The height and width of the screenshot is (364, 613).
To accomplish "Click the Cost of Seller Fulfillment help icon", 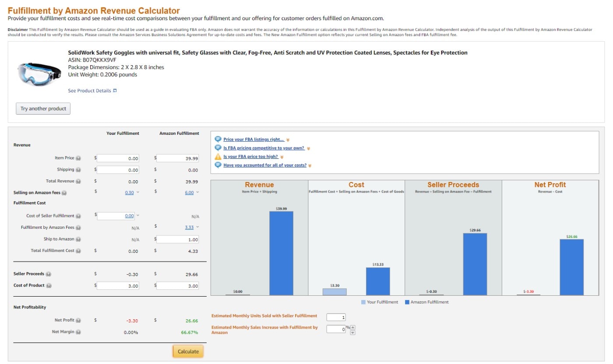I will (x=78, y=216).
